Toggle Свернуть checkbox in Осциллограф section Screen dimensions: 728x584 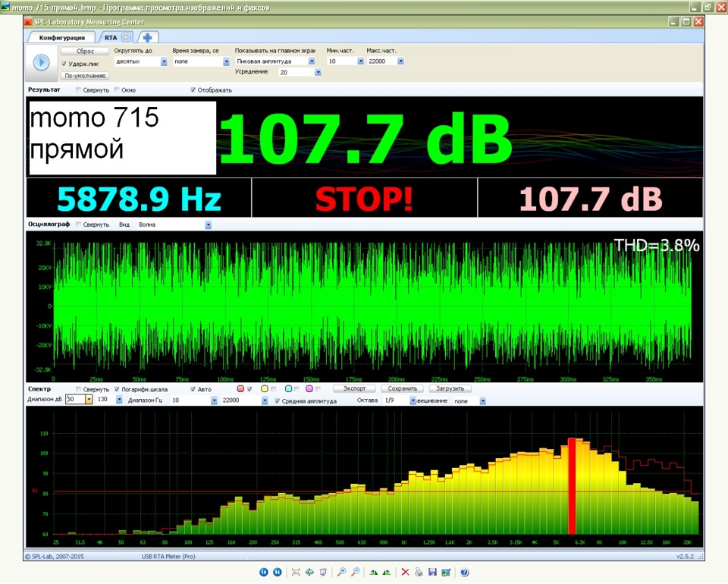(78, 224)
